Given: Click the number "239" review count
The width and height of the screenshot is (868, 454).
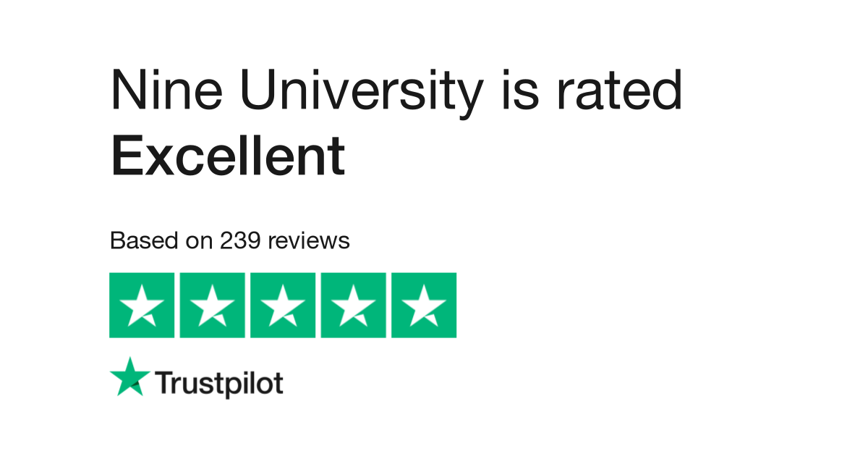Looking at the screenshot, I should tap(241, 240).
